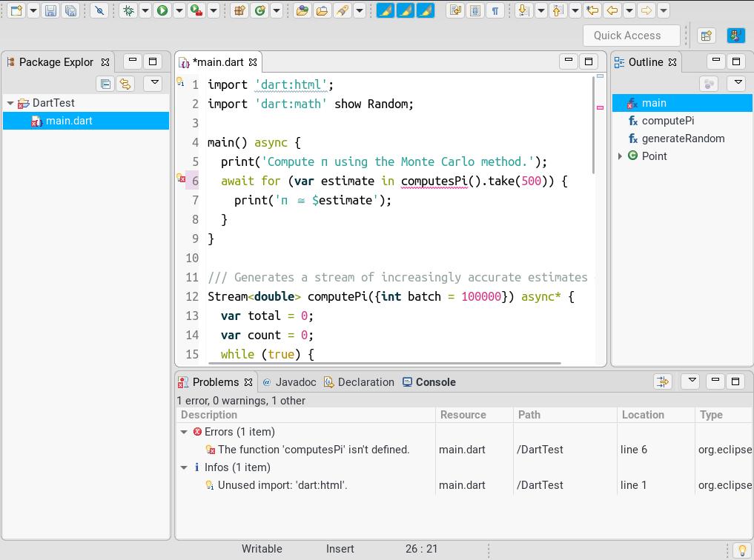Screen dimensions: 754x560
Task: Click the Next Annotation down arrow icon
Action: point(523,10)
